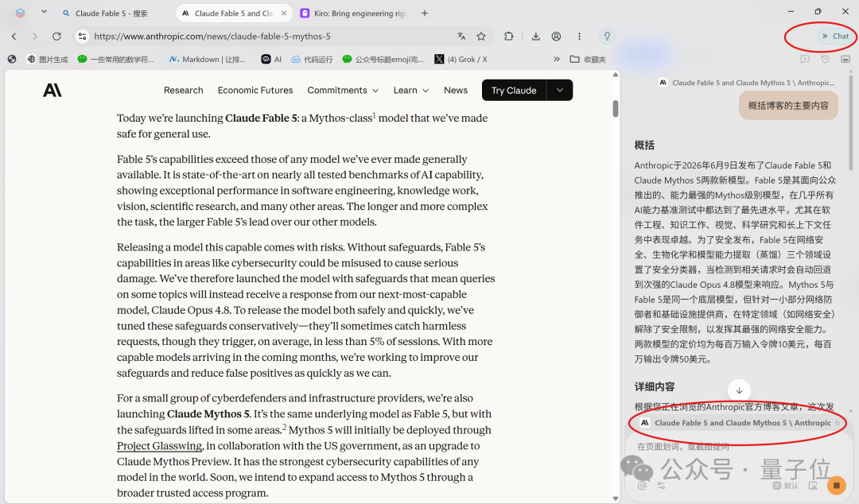Open chat settings sliders icon in input
Viewport: 859px width, 504px height.
pos(661,486)
